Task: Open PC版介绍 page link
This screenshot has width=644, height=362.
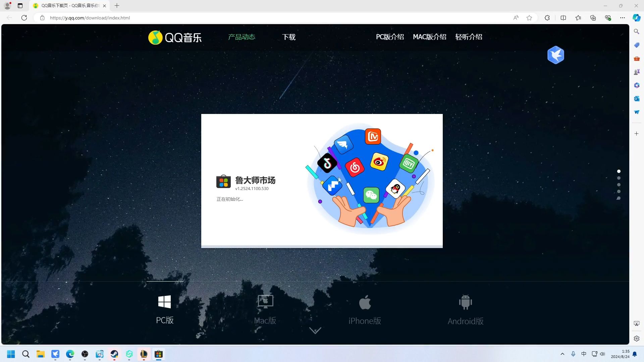Action: point(390,37)
